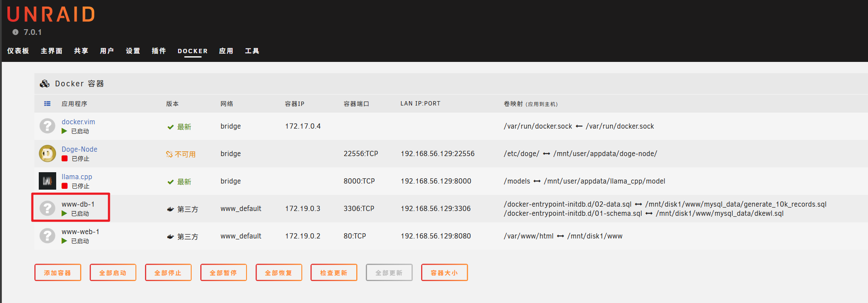The width and height of the screenshot is (868, 303).
Task: Click the 全部停止 stop all button
Action: click(x=168, y=272)
